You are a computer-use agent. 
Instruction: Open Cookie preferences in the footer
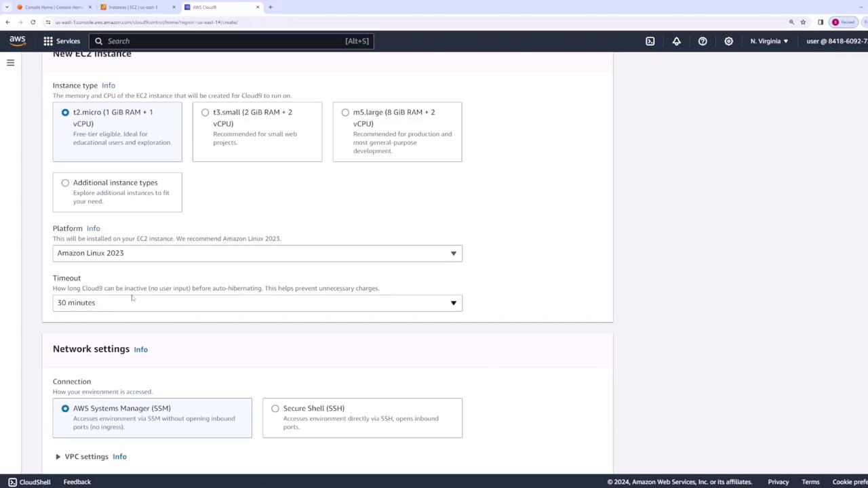pos(850,482)
